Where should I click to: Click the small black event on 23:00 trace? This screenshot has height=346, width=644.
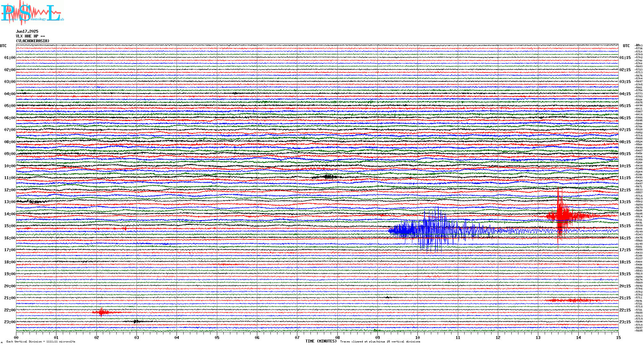136,321
